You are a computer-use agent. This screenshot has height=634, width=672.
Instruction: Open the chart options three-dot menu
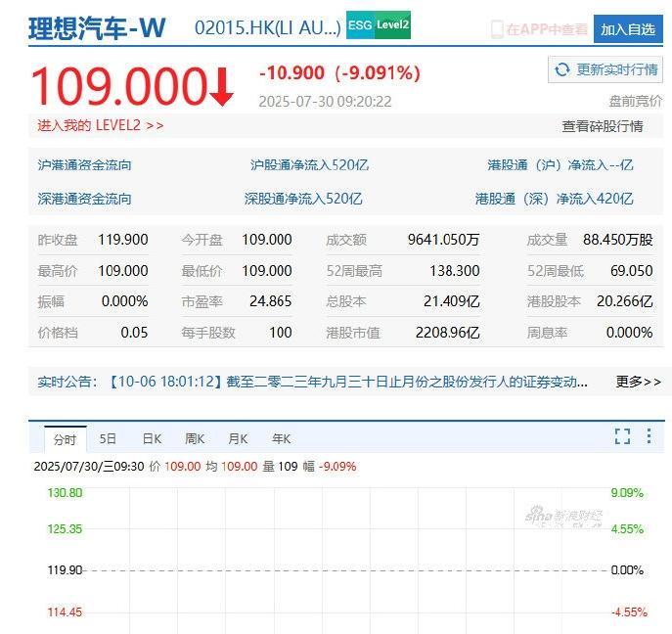coord(650,436)
